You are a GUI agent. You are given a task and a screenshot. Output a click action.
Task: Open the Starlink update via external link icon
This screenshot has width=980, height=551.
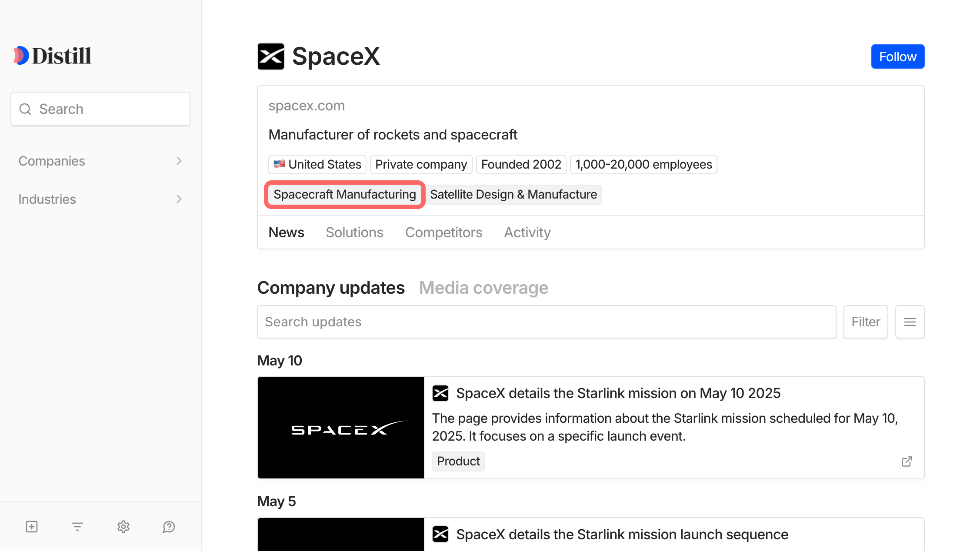(907, 461)
